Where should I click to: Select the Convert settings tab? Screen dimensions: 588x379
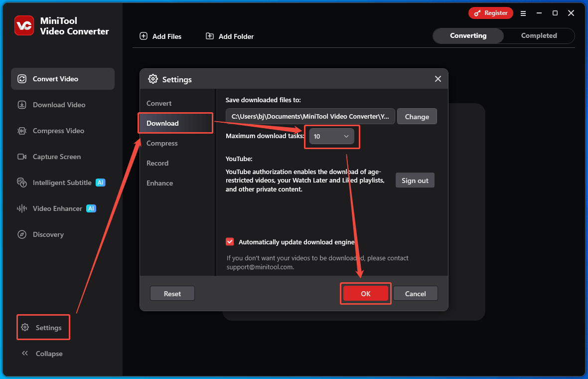pyautogui.click(x=159, y=103)
